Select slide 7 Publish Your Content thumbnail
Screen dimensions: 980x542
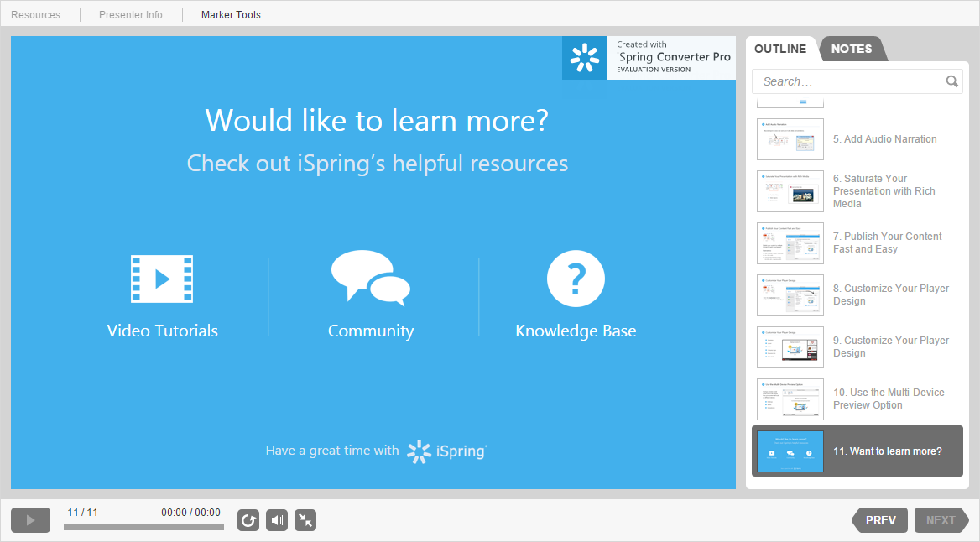pyautogui.click(x=790, y=243)
